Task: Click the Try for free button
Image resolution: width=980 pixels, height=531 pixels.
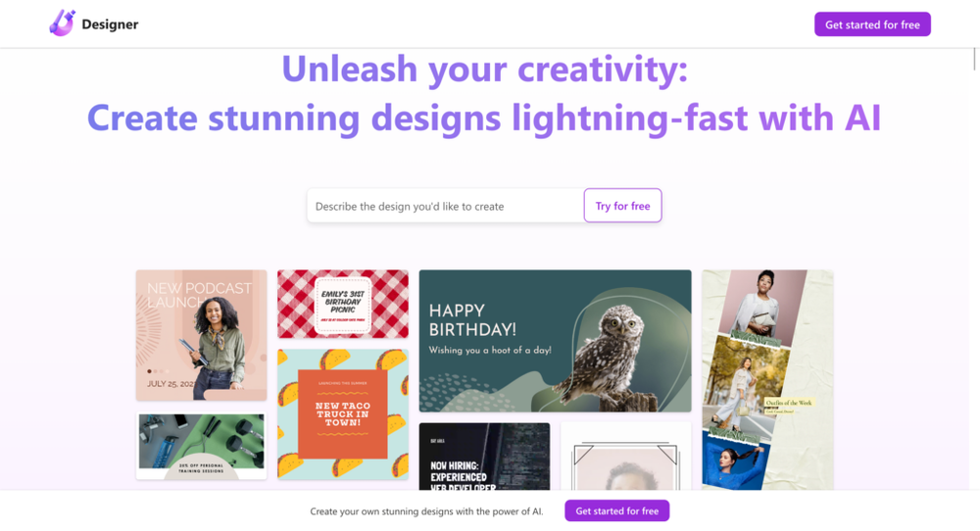Action: [x=622, y=206]
